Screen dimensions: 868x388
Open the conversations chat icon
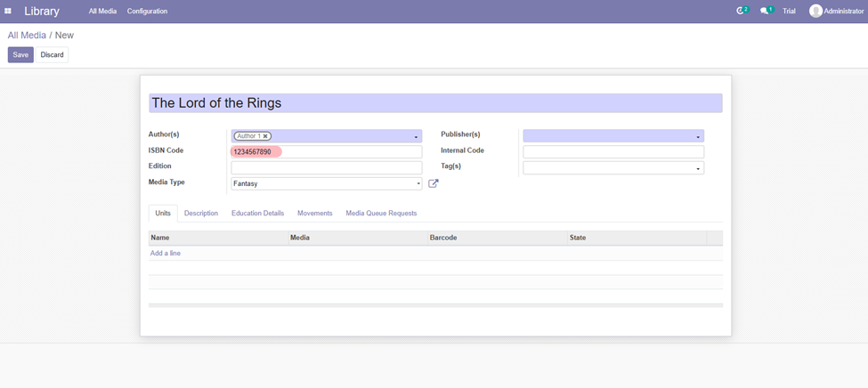pyautogui.click(x=765, y=11)
